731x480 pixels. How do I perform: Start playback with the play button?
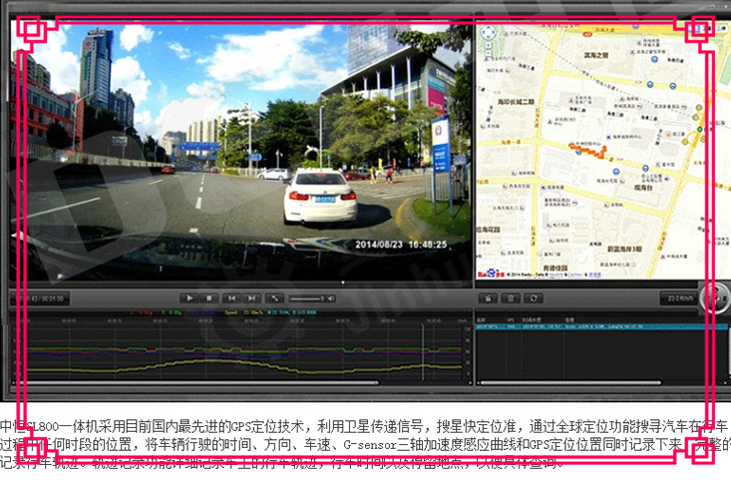189,298
